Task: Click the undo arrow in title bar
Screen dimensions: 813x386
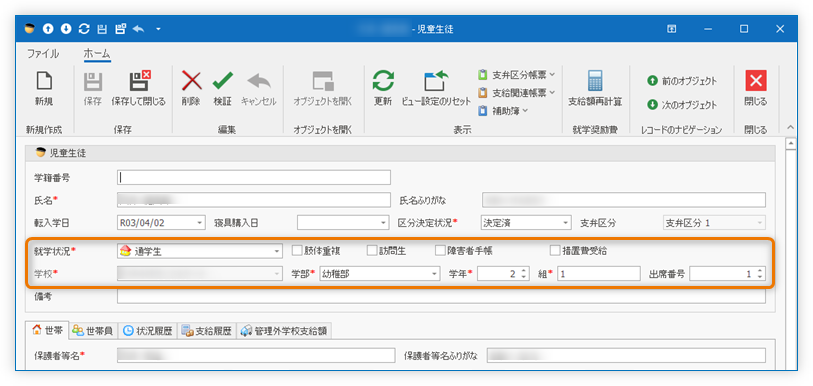Action: pyautogui.click(x=138, y=29)
